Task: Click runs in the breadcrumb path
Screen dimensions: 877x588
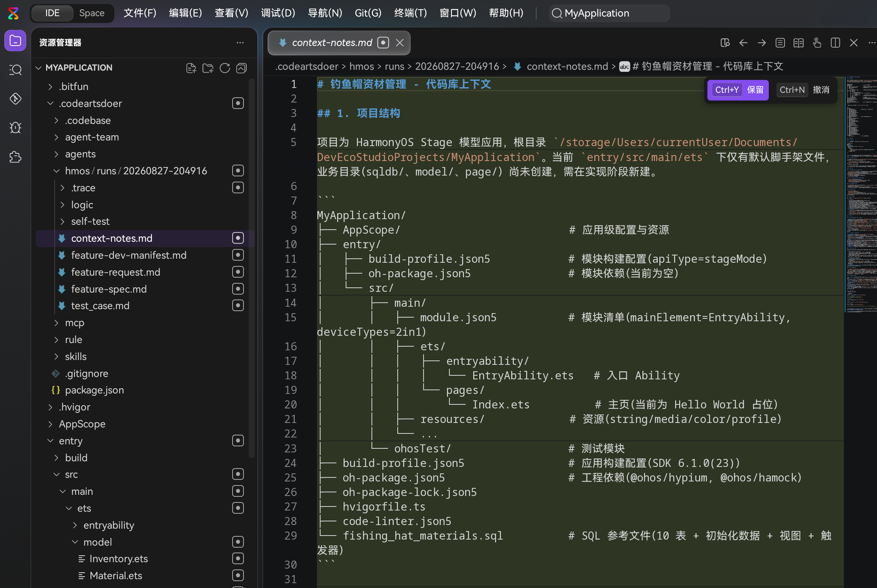Action: pyautogui.click(x=394, y=67)
